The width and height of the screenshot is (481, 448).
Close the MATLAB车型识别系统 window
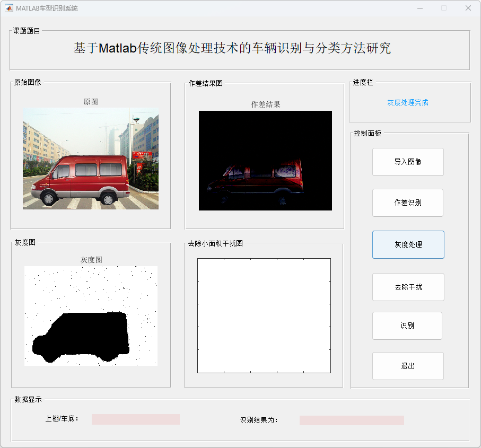coord(468,8)
